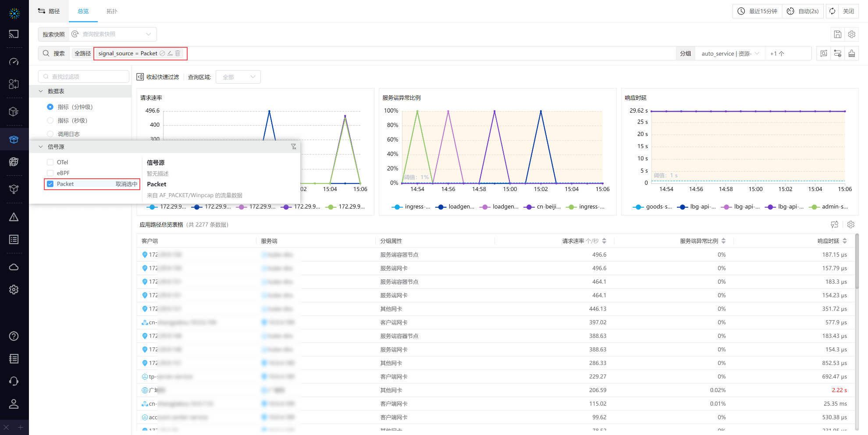868x435 pixels.
Task: Enable the OTel signal source checkbox
Action: pos(50,162)
